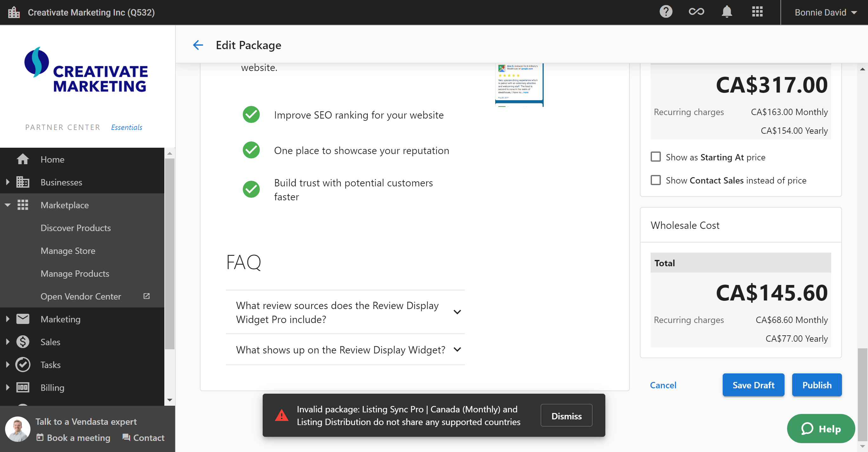Open the apps grid launcher in top bar
Viewport: 868px width, 452px height.
757,12
